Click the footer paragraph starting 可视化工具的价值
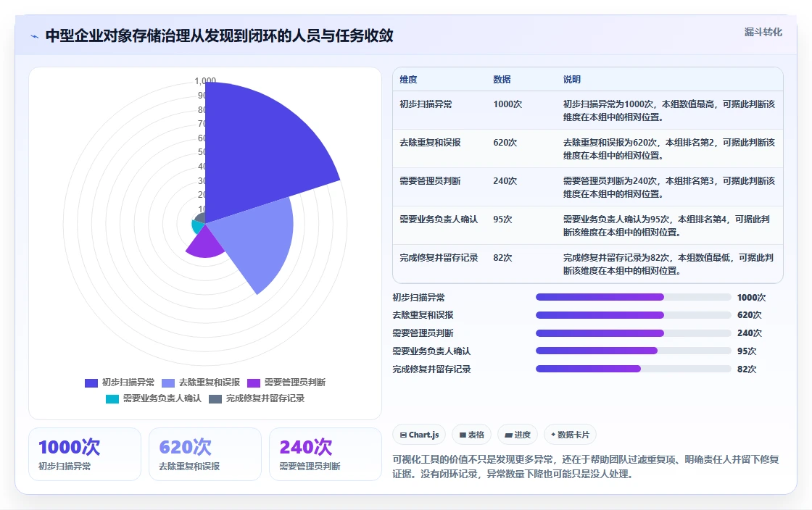This screenshot has width=812, height=510. point(586,467)
